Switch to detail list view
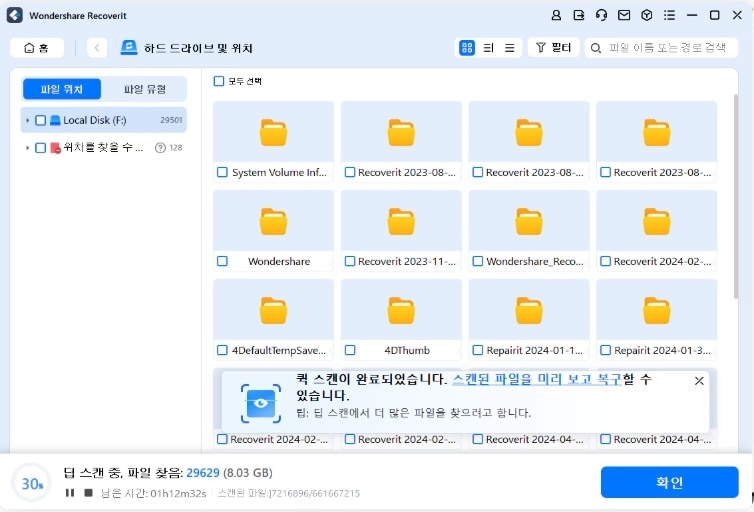 click(488, 48)
